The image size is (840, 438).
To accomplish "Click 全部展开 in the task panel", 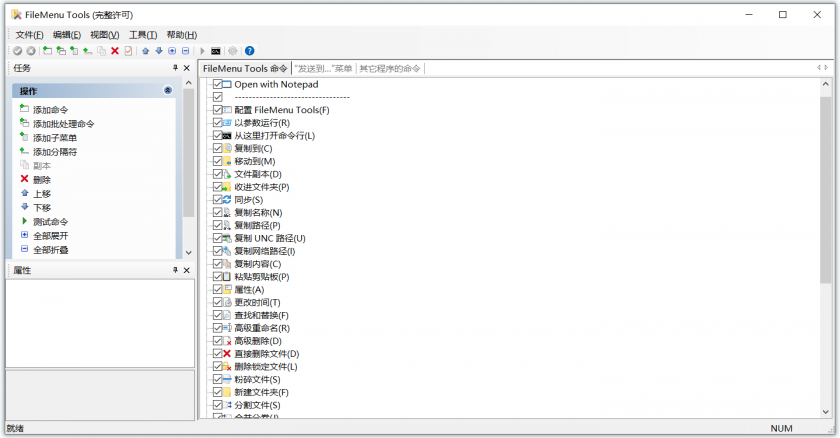I will tap(50, 236).
